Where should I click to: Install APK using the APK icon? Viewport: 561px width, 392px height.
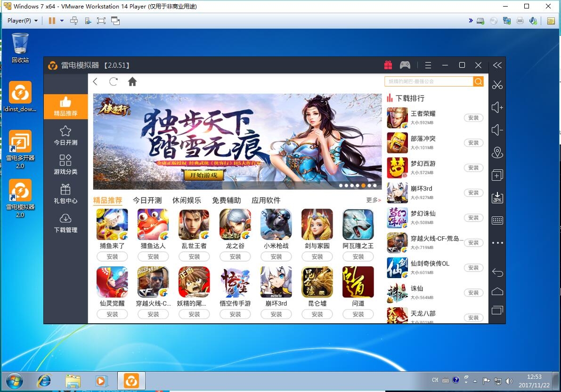pyautogui.click(x=497, y=198)
